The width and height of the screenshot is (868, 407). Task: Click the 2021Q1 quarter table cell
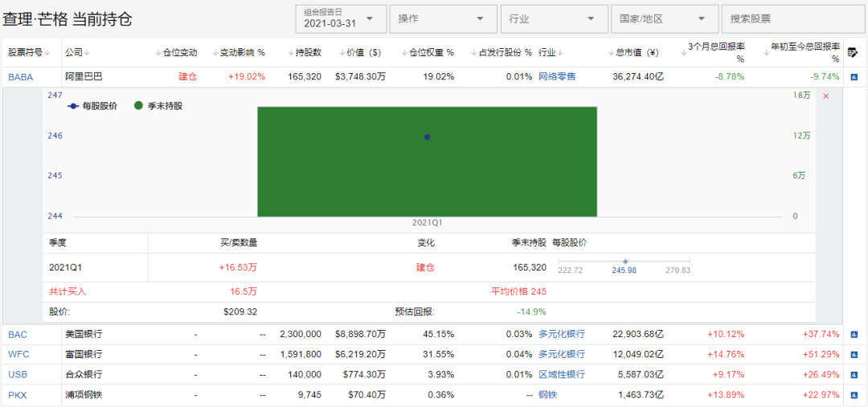coord(66,267)
